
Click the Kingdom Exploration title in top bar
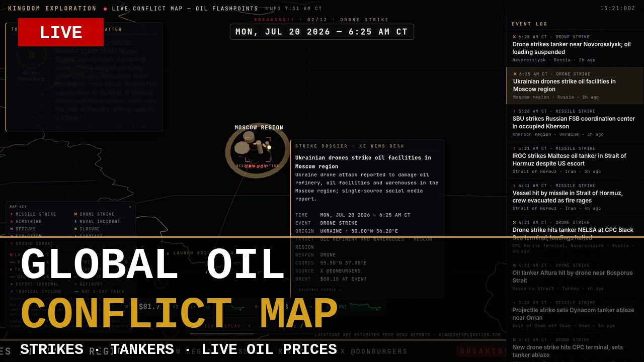click(x=52, y=9)
